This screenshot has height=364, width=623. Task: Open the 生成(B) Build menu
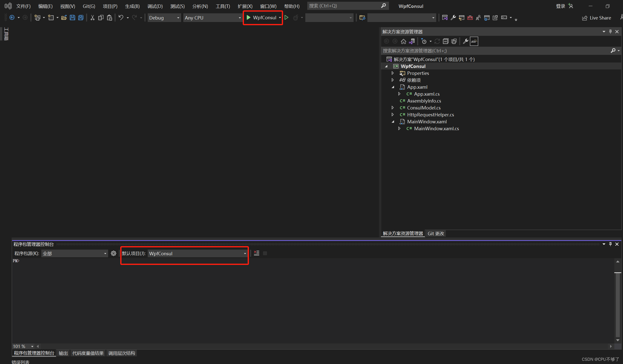[132, 6]
